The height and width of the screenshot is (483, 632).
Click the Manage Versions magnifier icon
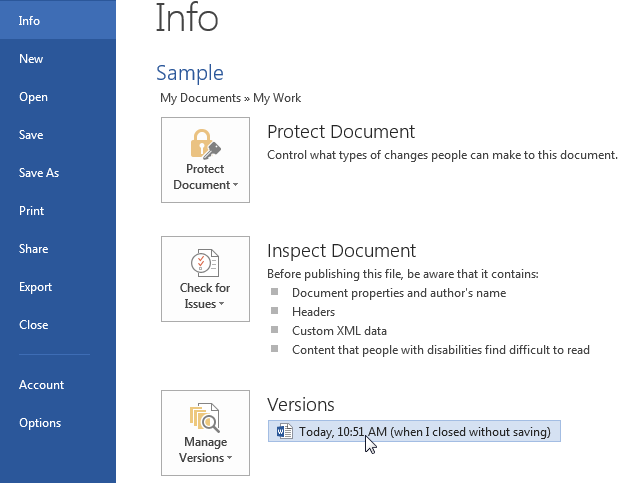click(x=205, y=416)
